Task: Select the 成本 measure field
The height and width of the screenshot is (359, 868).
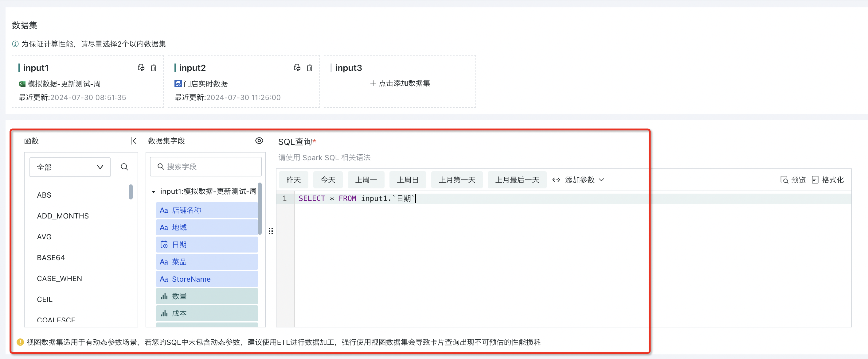Action: 207,313
